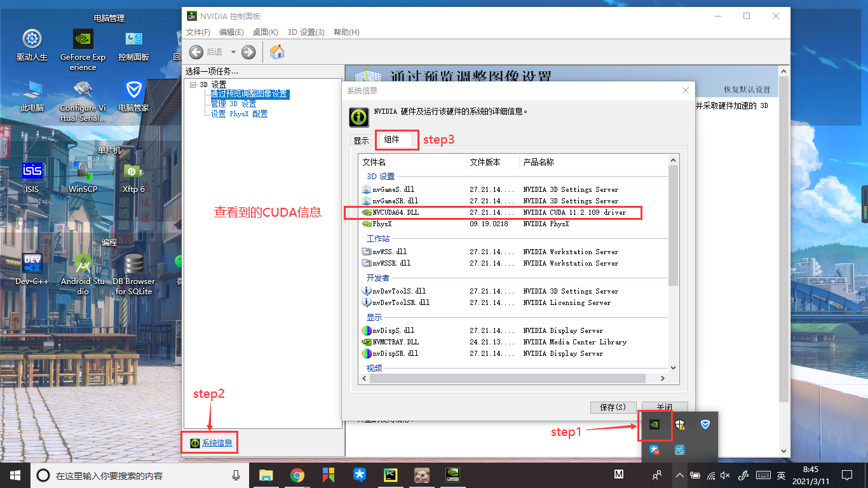Viewport: 868px width, 488px height.
Task: Click DB Browser for SQLite desktop icon
Action: 133,275
